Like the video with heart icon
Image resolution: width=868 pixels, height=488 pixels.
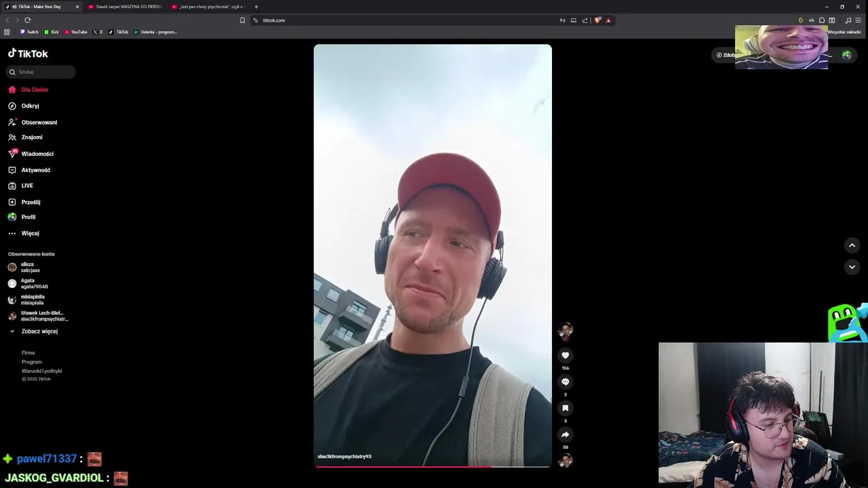[565, 355]
